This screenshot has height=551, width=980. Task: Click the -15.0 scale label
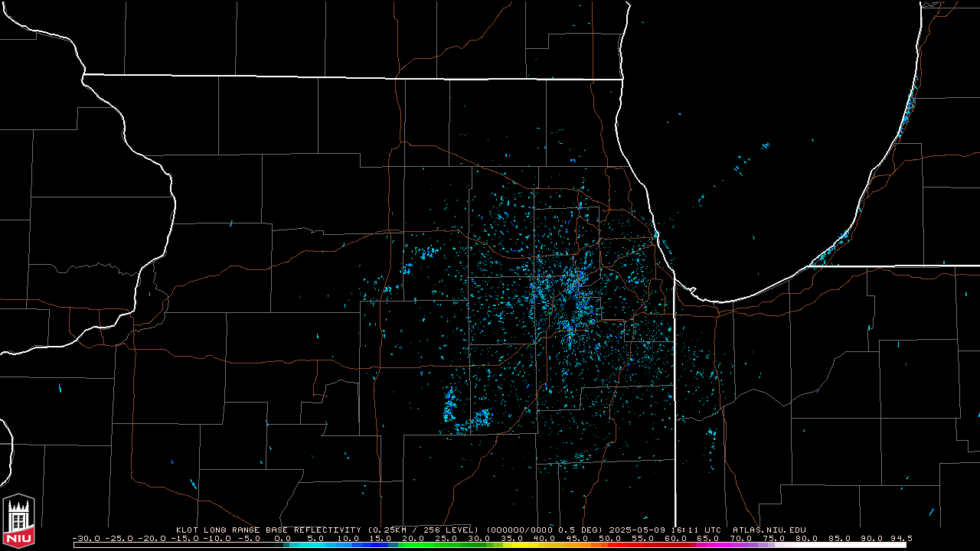[185, 538]
